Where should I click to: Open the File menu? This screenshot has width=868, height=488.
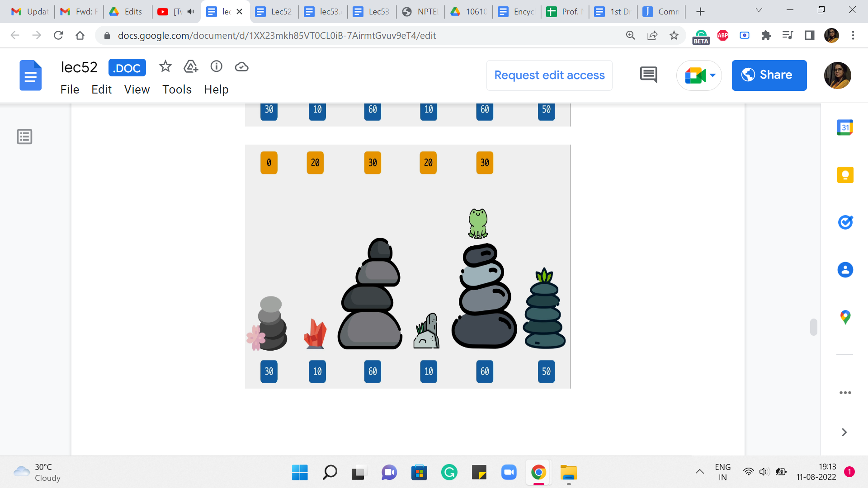[x=70, y=89]
